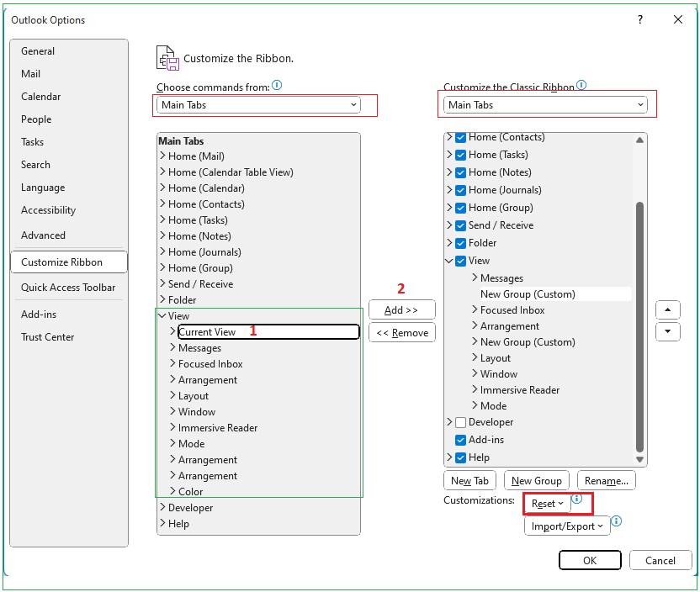Uncheck Home (Group) checkbox
This screenshot has height=592, width=700.
[461, 208]
